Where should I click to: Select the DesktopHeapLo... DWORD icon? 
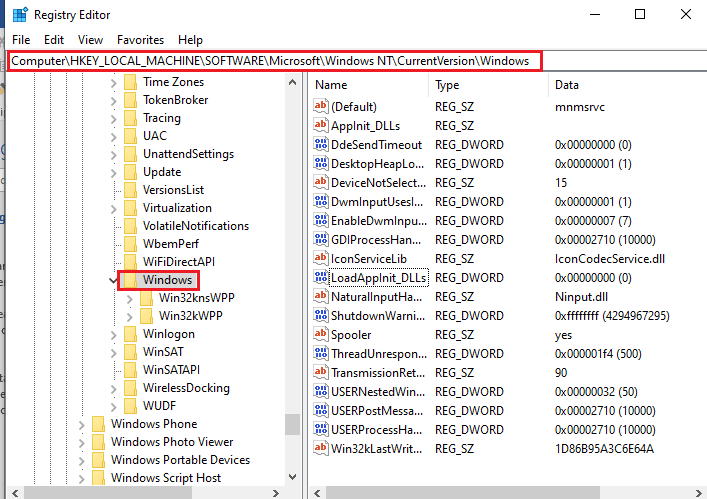click(x=321, y=163)
